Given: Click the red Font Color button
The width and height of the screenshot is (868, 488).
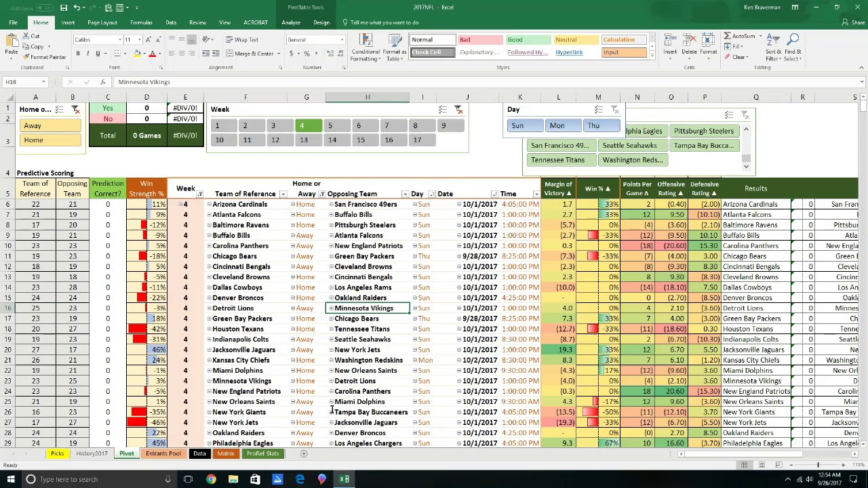Looking at the screenshot, I should pos(153,54).
